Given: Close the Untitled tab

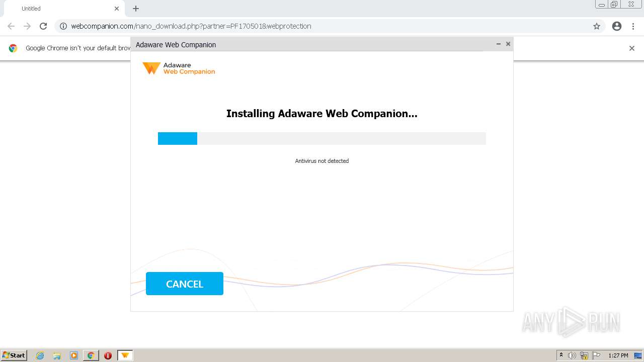Looking at the screenshot, I should [117, 9].
